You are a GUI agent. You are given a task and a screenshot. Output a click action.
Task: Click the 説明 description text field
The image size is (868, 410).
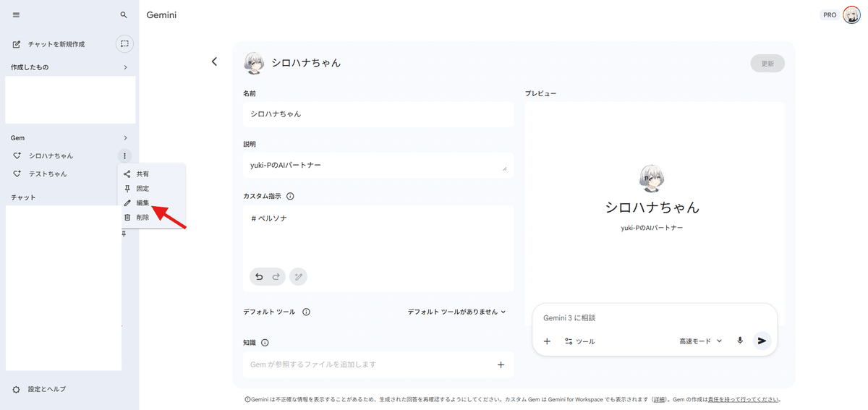pos(378,165)
